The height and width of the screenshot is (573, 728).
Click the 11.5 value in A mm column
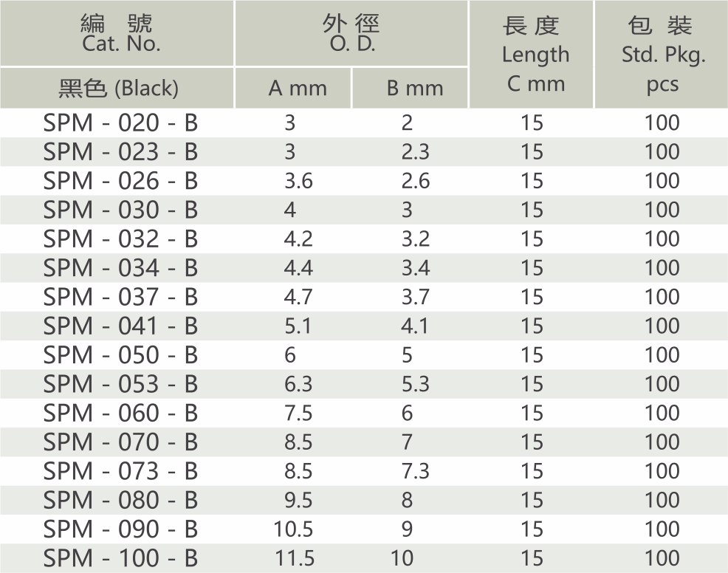coord(295,558)
